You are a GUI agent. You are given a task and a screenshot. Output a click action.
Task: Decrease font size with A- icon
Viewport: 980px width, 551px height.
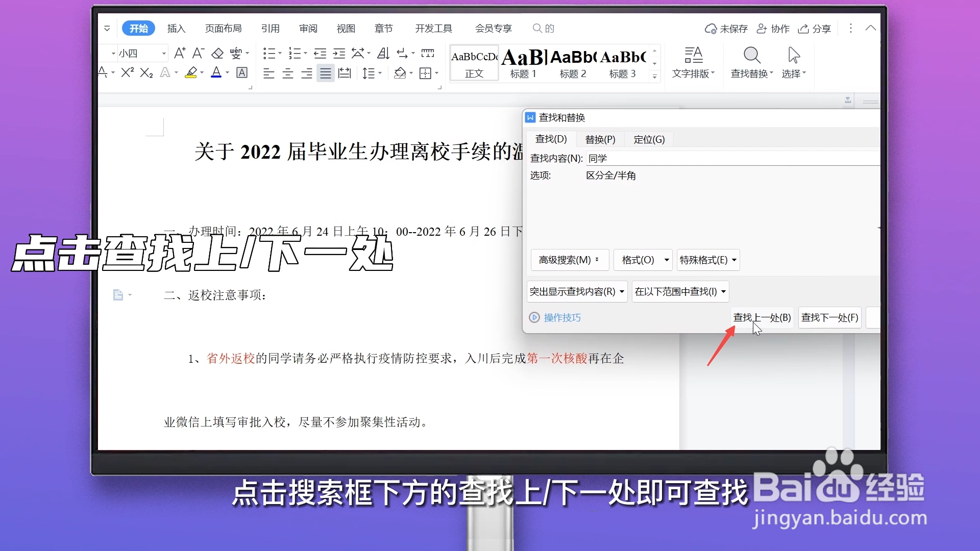(199, 53)
